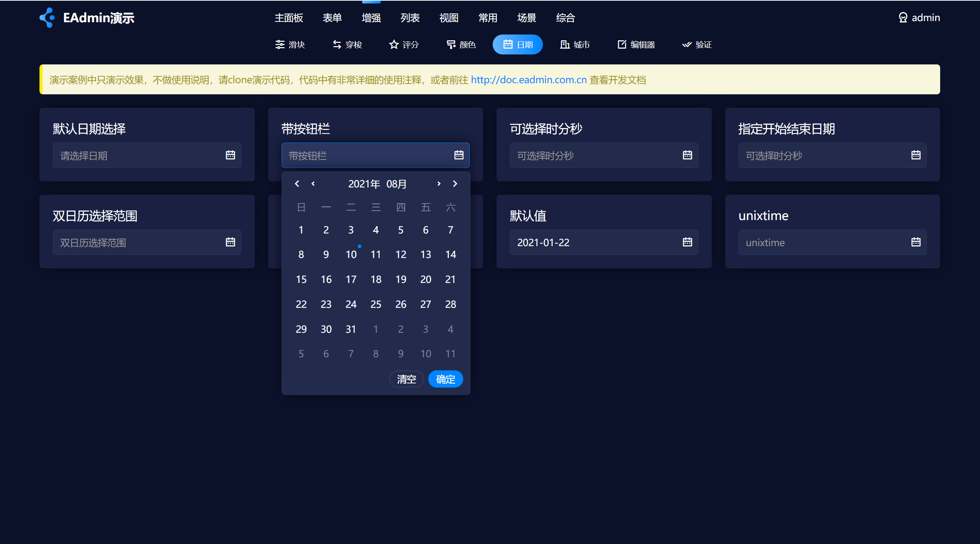980x544 pixels.
Task: Open the 验证 validation submenu
Action: [x=697, y=44]
